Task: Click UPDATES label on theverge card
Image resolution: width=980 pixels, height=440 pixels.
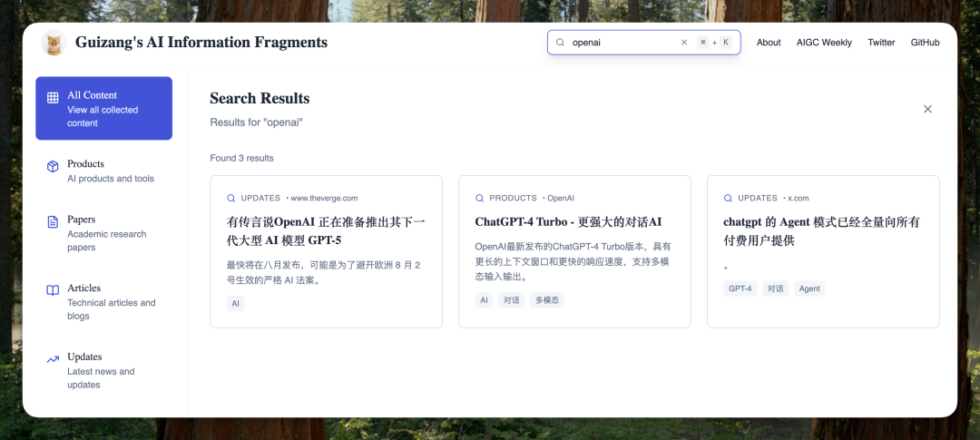Action: [x=260, y=198]
